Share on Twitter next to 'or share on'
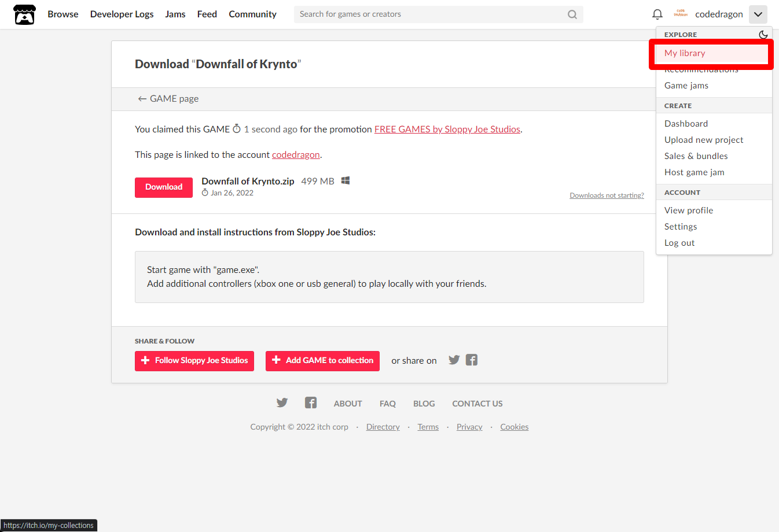Viewport: 779px width, 532px height. pos(454,360)
